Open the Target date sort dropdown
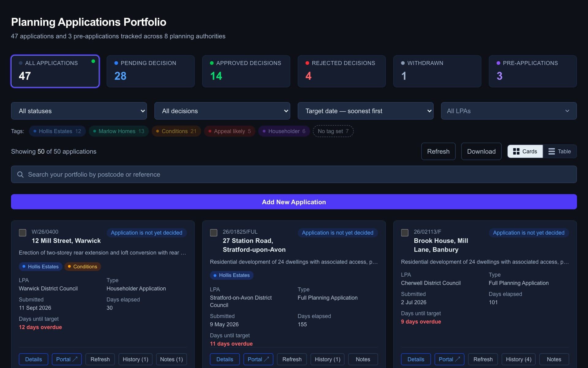 (x=366, y=111)
